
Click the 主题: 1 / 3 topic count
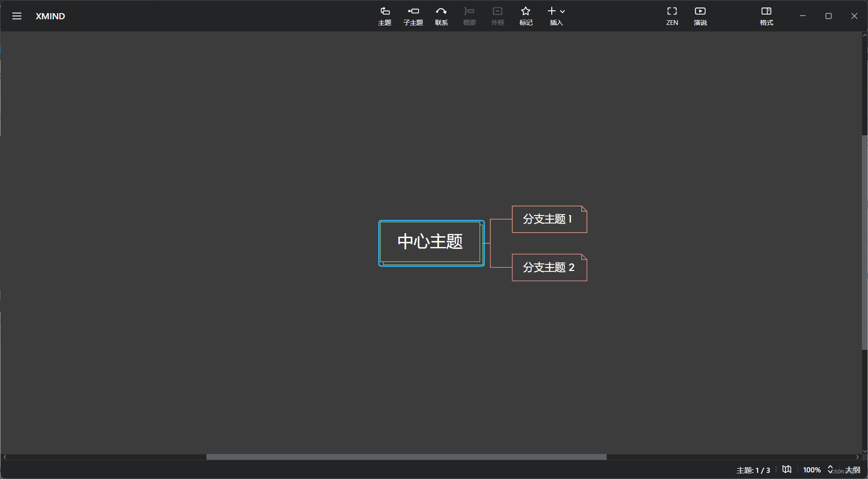[753, 470]
